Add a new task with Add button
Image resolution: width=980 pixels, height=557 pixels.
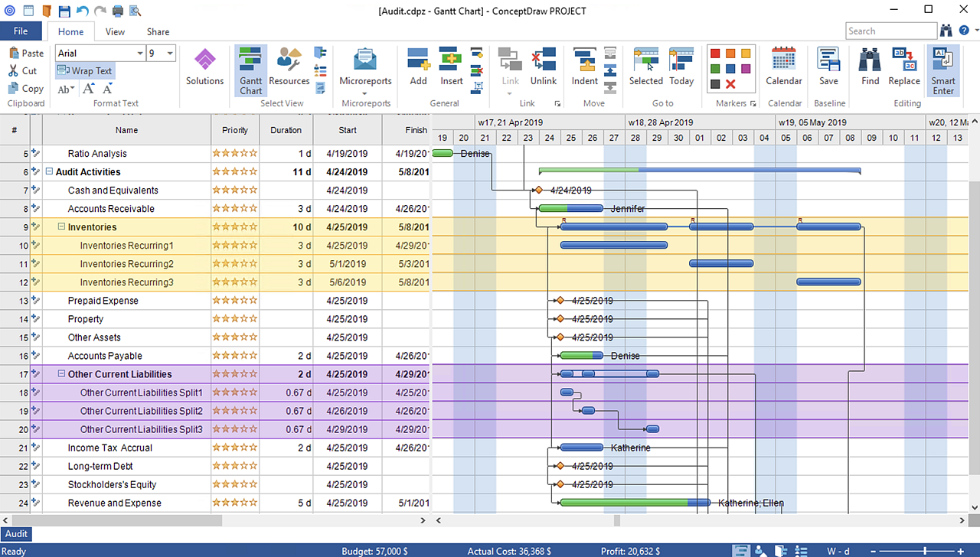pos(418,67)
